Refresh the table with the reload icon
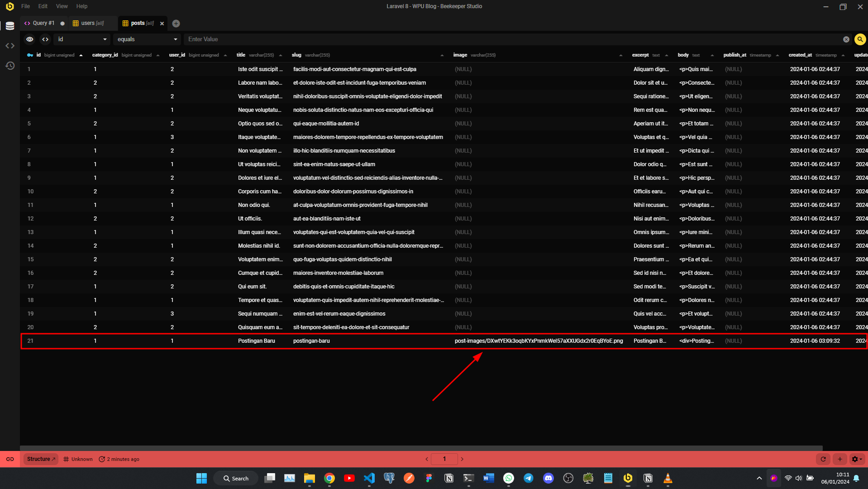The height and width of the screenshot is (489, 868). pyautogui.click(x=823, y=459)
